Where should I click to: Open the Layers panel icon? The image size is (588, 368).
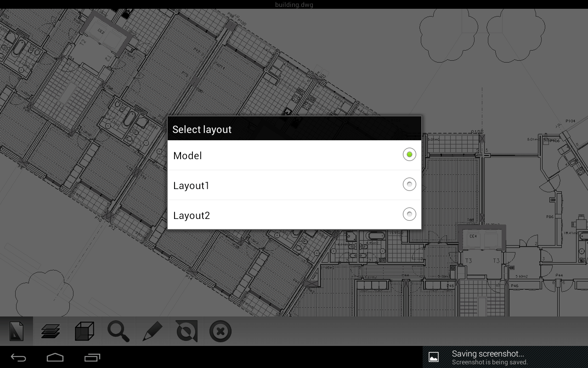(x=50, y=331)
